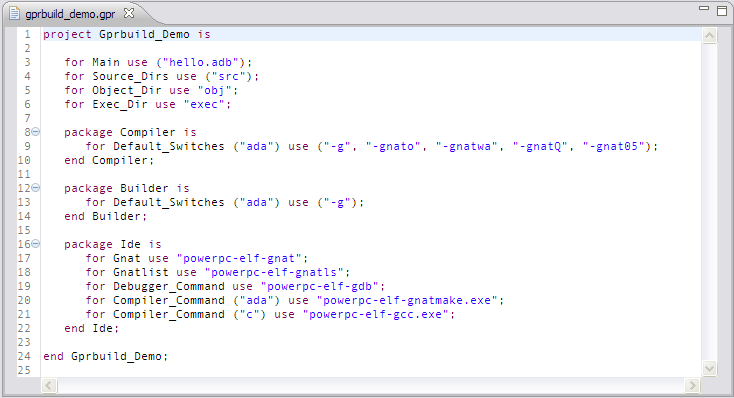This screenshot has height=398, width=734.
Task: Collapse the package Compiler block
Action: point(36,132)
